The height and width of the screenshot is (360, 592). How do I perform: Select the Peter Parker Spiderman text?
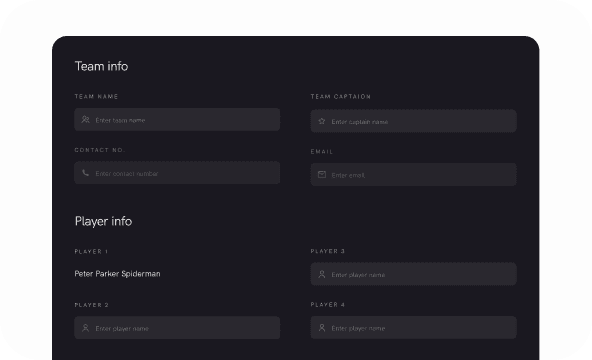coord(117,274)
